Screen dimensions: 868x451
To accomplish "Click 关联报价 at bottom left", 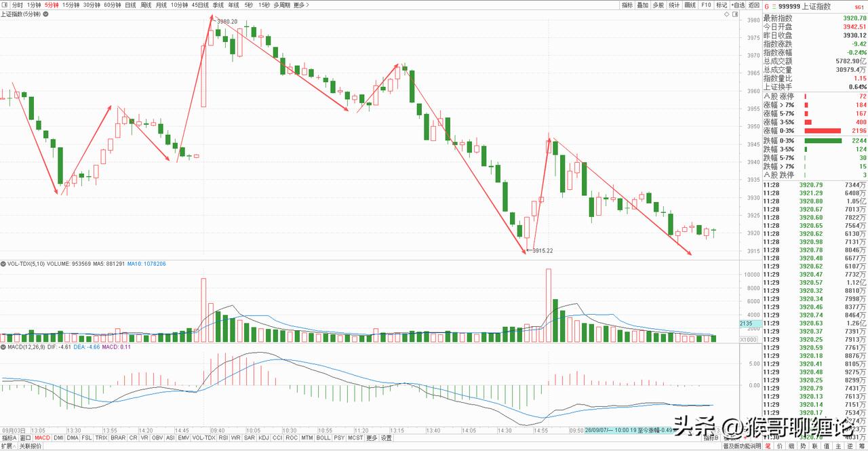I will click(31, 446).
